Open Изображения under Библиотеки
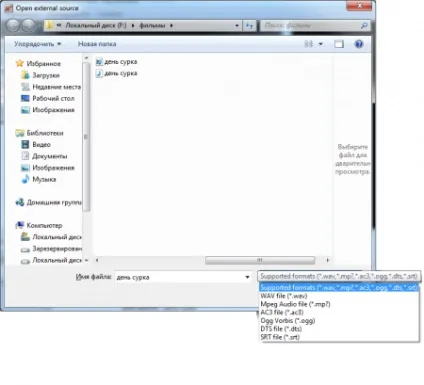Viewport: 424px width, 385px height. 48,168
